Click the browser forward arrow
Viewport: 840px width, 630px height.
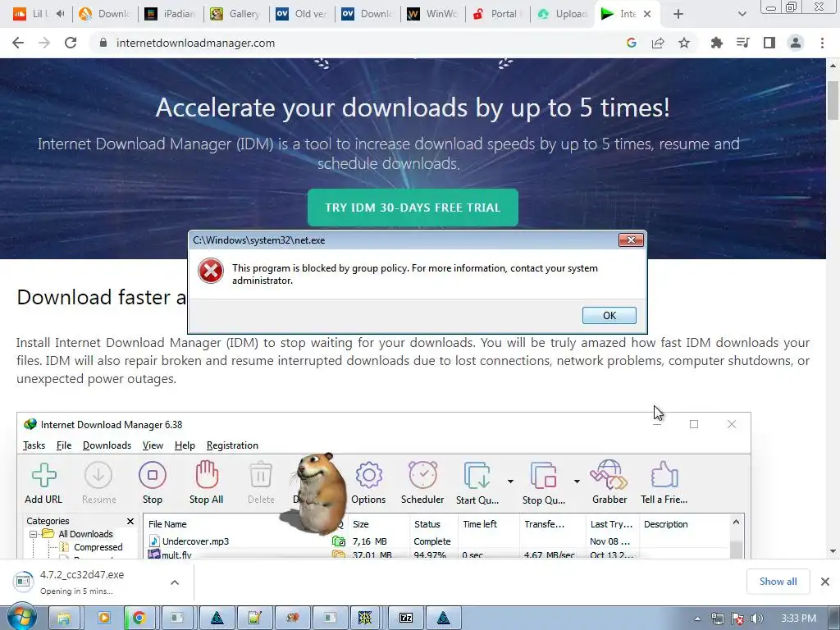point(44,43)
